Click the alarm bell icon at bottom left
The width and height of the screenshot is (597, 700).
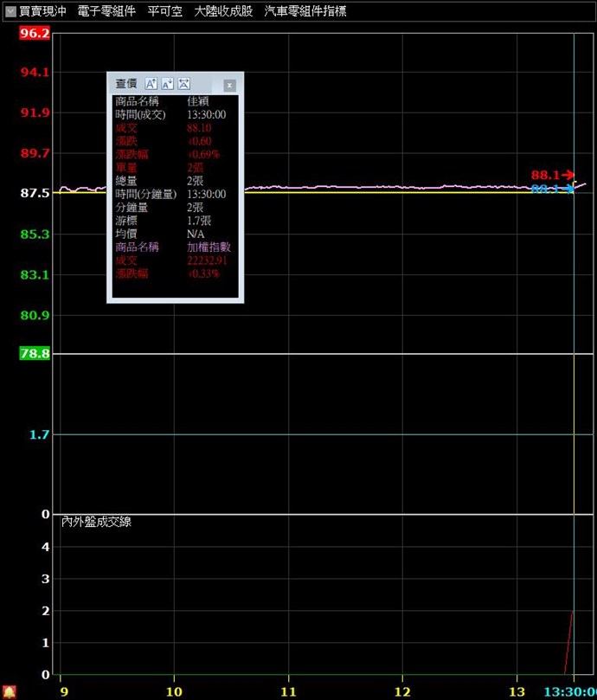(x=9, y=691)
